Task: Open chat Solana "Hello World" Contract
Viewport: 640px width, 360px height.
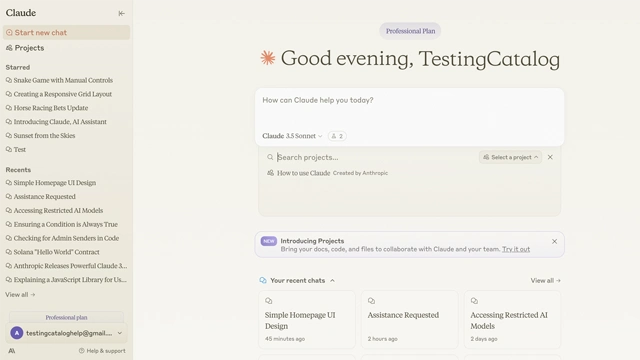Action: click(x=53, y=252)
